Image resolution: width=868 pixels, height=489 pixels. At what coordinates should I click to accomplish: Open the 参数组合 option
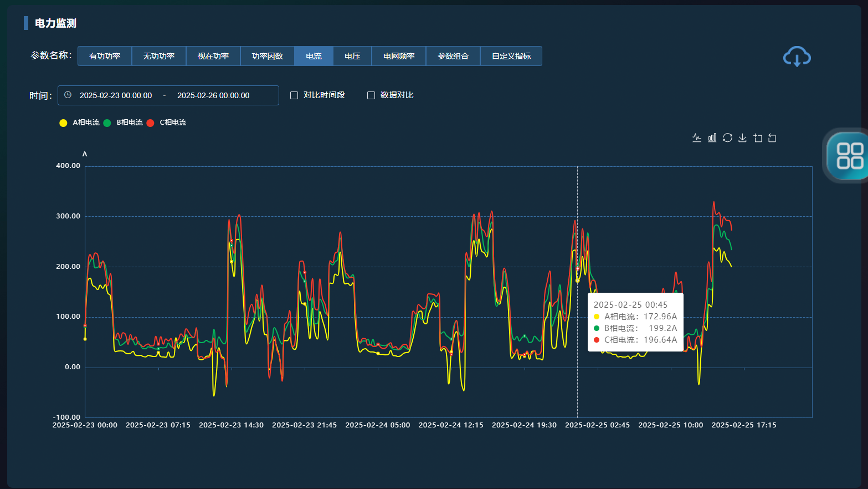tap(453, 56)
